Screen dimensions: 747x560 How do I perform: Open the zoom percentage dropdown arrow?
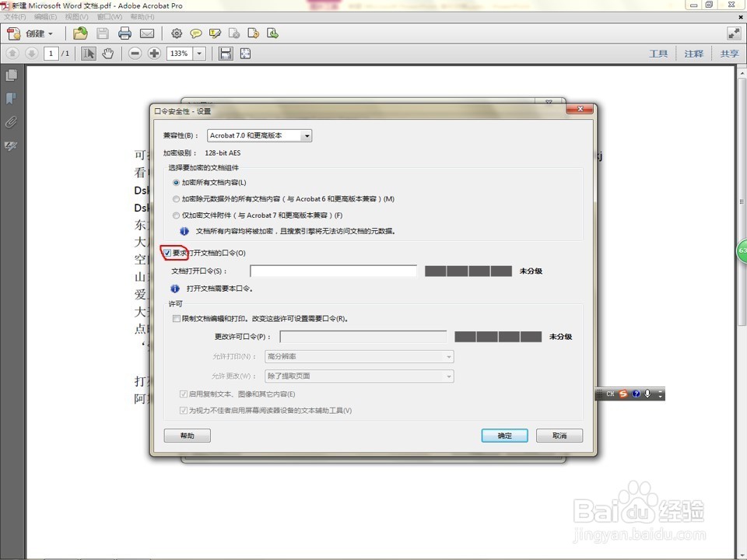pyautogui.click(x=200, y=54)
